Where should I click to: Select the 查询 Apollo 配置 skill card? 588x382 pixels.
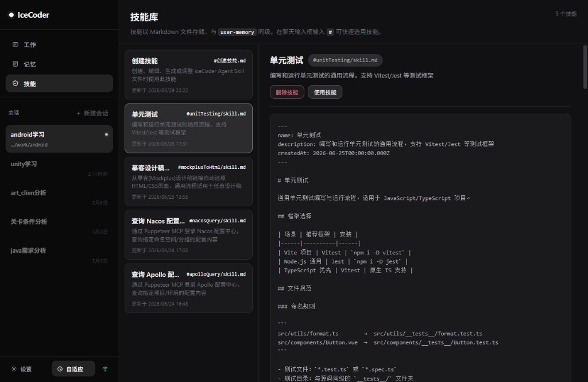(x=188, y=288)
